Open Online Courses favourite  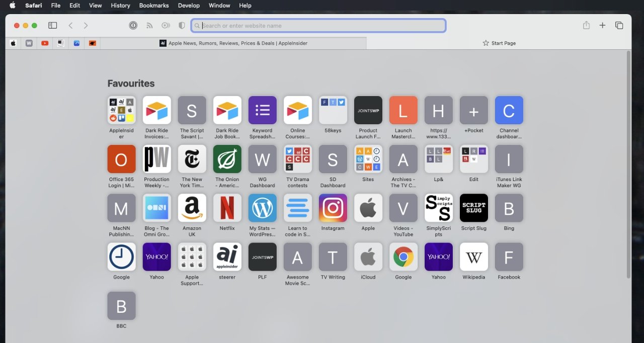click(x=297, y=110)
